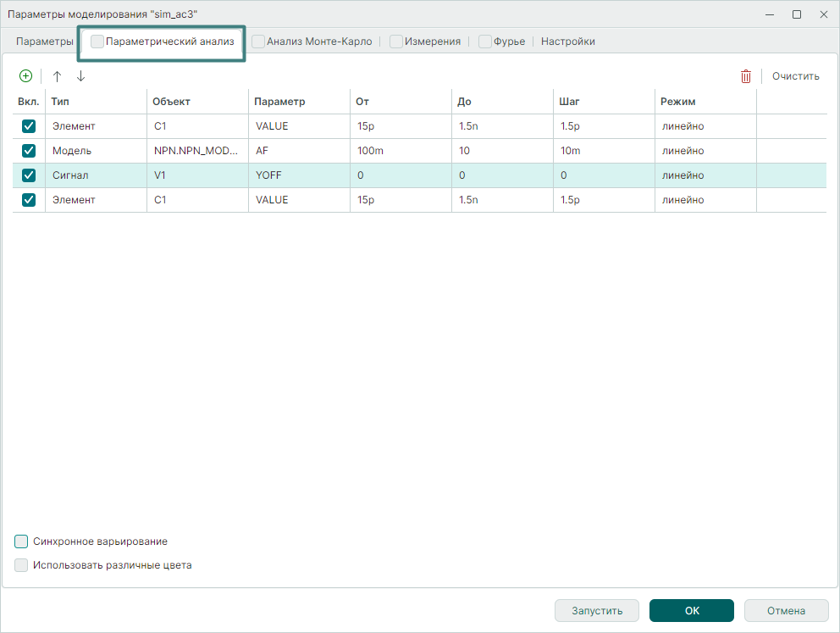Click the green add row plus icon
Image resolution: width=840 pixels, height=633 pixels.
pos(25,76)
